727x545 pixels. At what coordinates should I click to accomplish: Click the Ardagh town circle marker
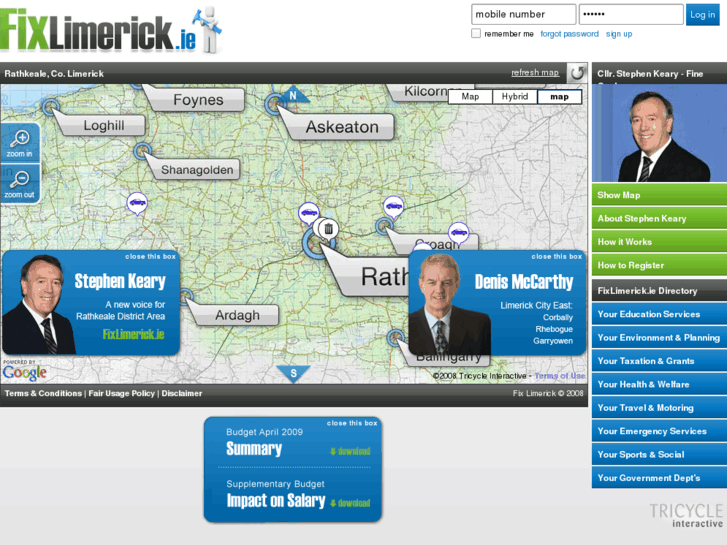(x=185, y=296)
